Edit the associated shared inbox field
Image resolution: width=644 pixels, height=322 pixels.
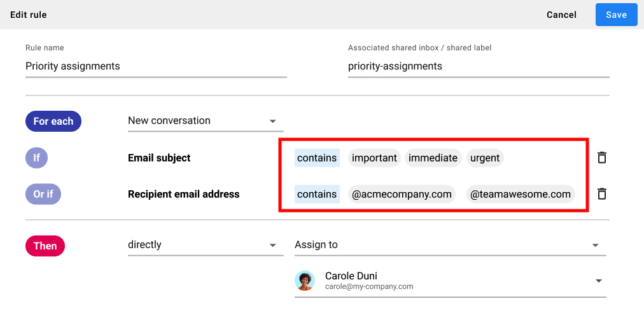tap(479, 66)
